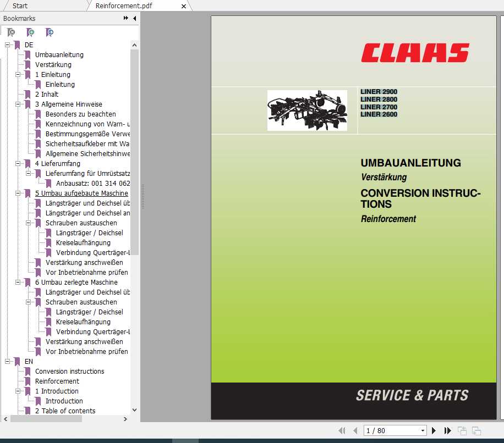Image resolution: width=504 pixels, height=443 pixels.
Task: Collapse the DE bookmark node
Action: [7, 45]
